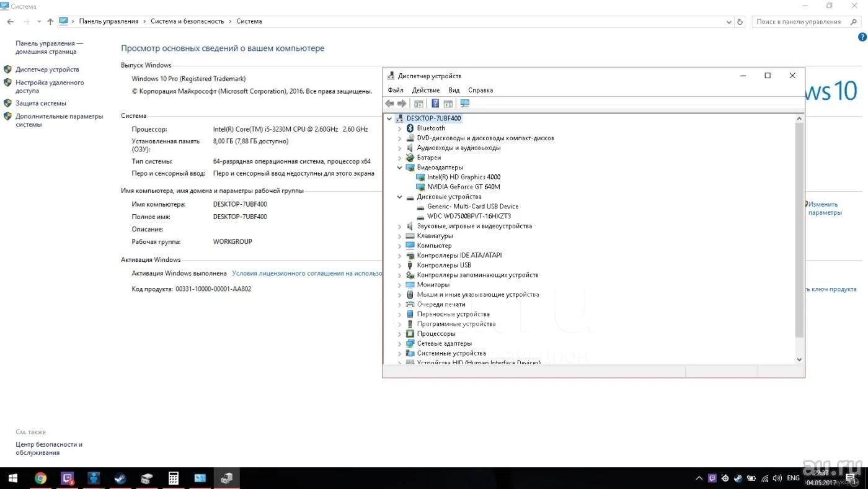The height and width of the screenshot is (489, 868).
Task: Open the address bar history dropdown arrow
Action: pos(729,21)
